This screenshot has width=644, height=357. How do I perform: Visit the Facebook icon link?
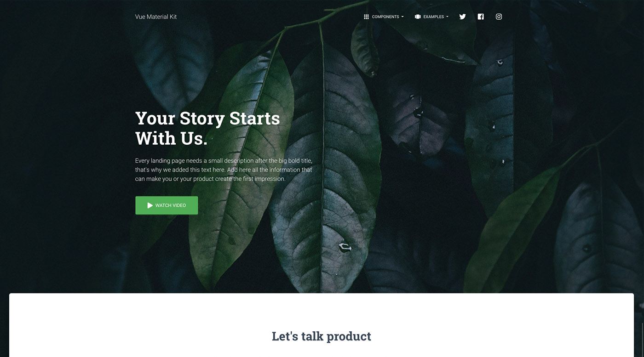481,17
